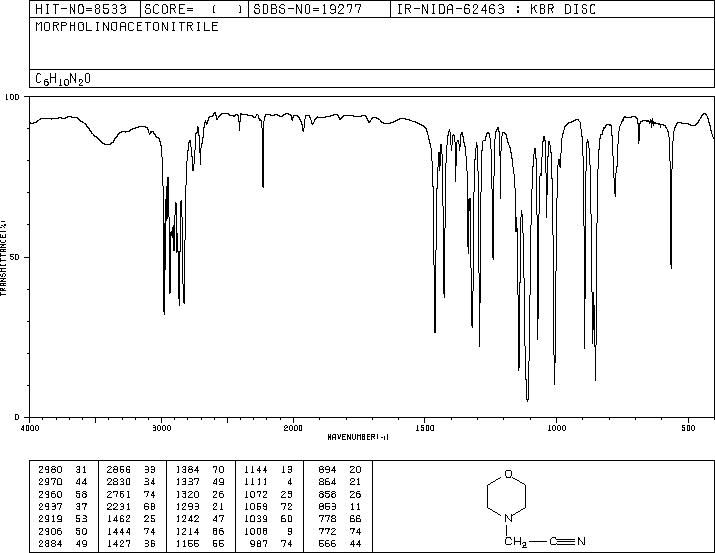Select the 2830 peak table entry
Viewport: 715px width, 553px height.
pos(131,482)
